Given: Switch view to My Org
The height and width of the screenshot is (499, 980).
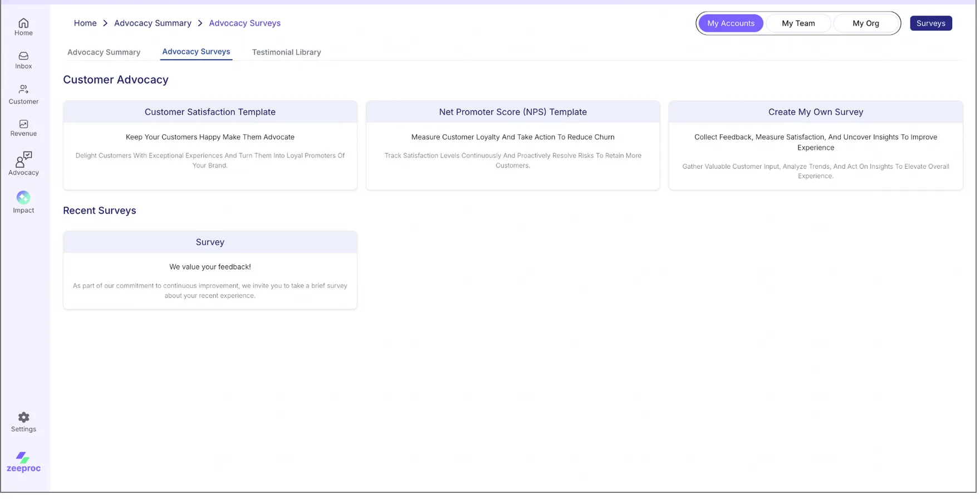Looking at the screenshot, I should (865, 23).
